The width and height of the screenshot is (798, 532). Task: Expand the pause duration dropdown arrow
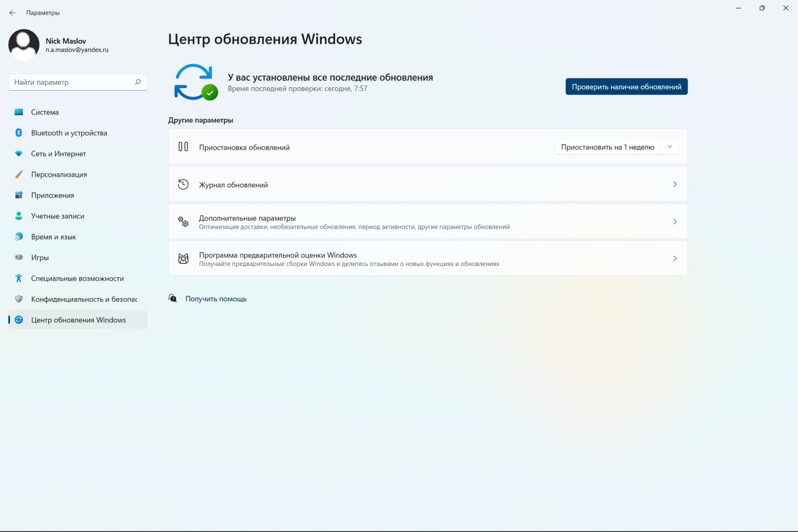click(669, 147)
